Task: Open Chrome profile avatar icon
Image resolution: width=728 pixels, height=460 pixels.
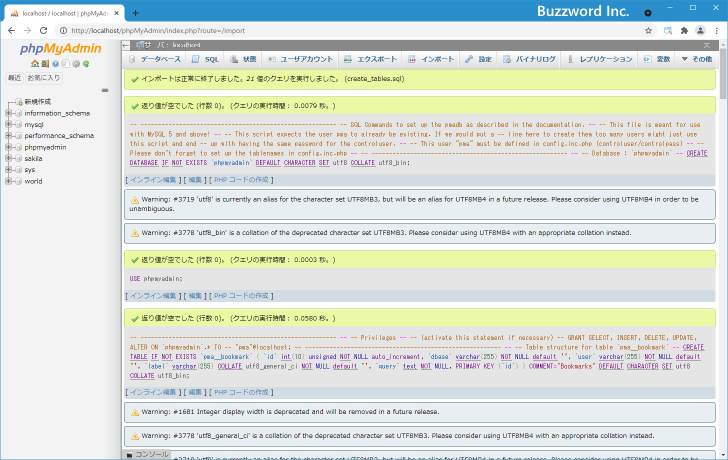Action: pos(700,31)
